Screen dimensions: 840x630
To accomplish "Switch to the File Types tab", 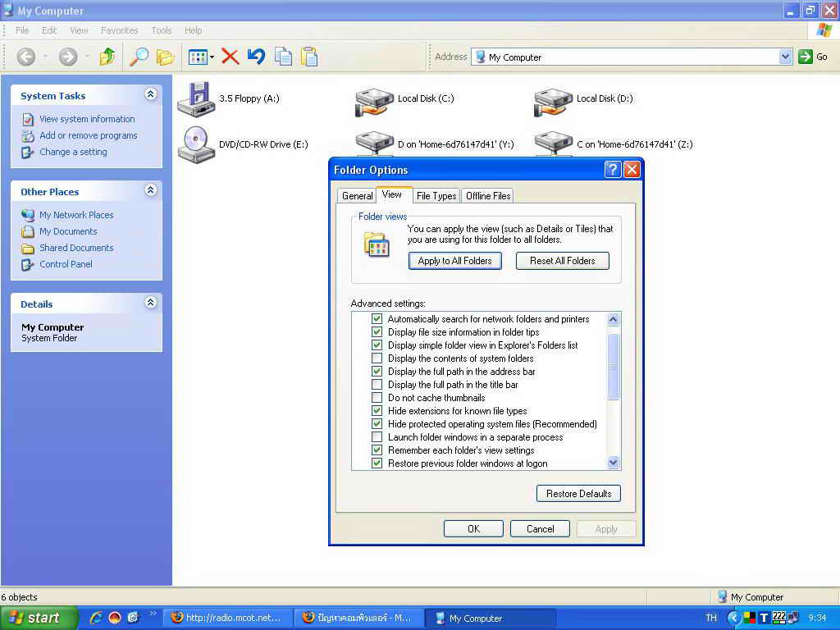I will pos(436,196).
